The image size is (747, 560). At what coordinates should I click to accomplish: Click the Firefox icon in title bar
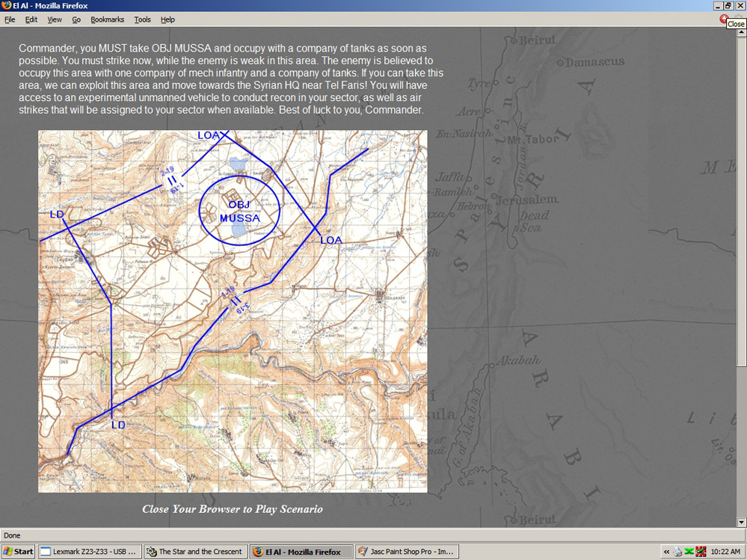coord(6,6)
